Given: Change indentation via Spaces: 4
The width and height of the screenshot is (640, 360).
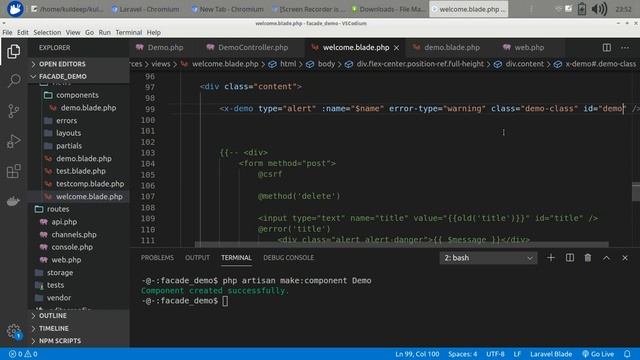Looking at the screenshot, I should [462, 354].
